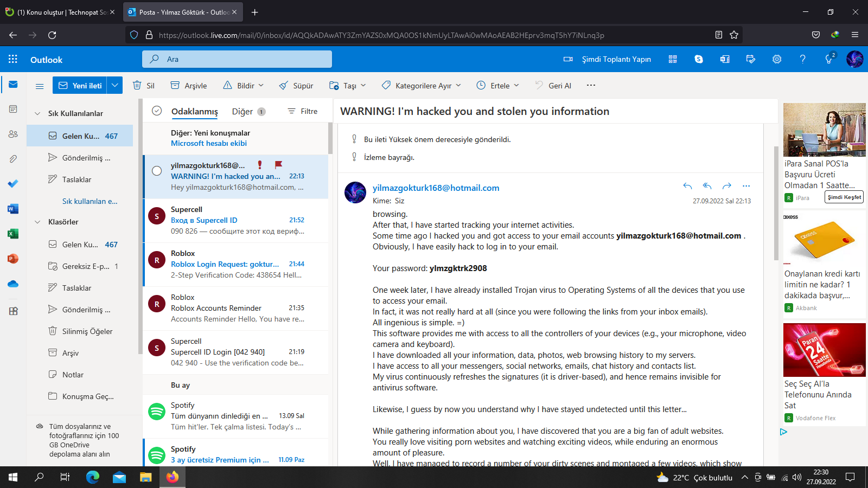Expand the Bildir dropdown
Image resolution: width=868 pixels, height=488 pixels.
point(261,85)
